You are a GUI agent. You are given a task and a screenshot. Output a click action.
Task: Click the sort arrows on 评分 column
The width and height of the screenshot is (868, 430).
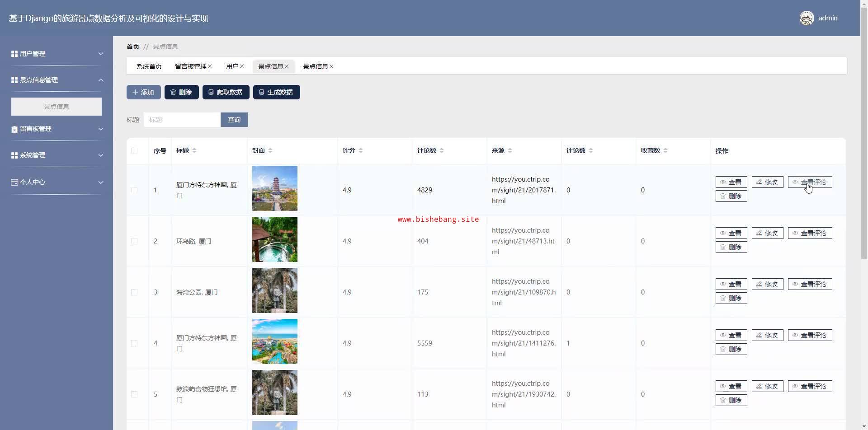click(x=360, y=150)
